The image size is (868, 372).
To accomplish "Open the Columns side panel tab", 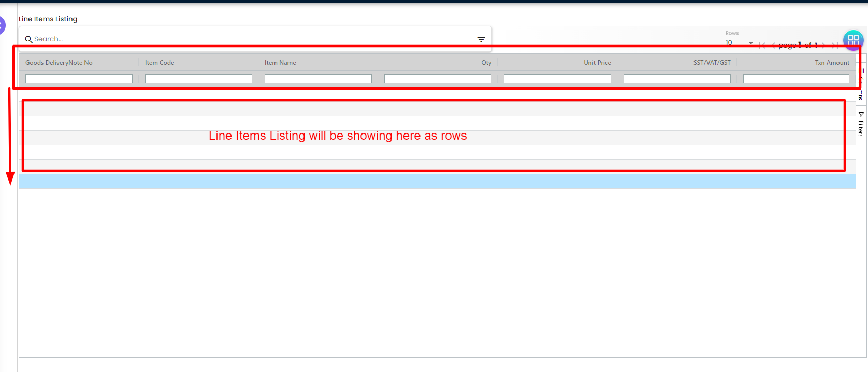I will 861,83.
